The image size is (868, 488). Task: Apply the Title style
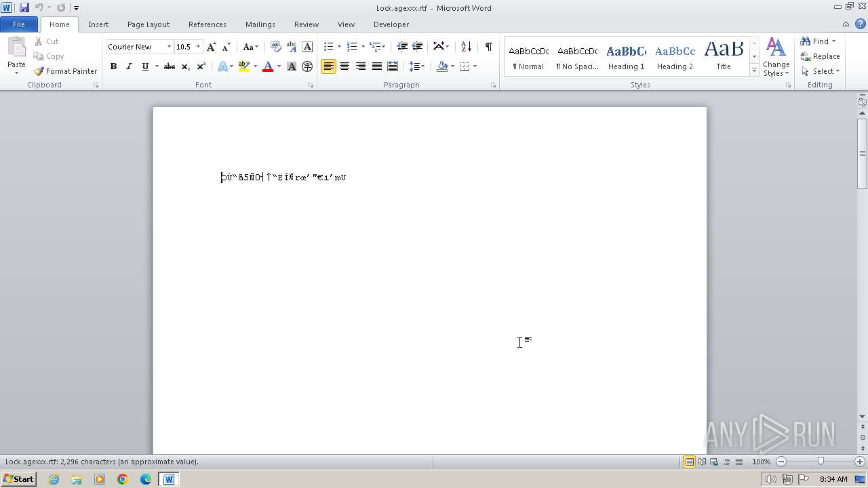tap(724, 57)
